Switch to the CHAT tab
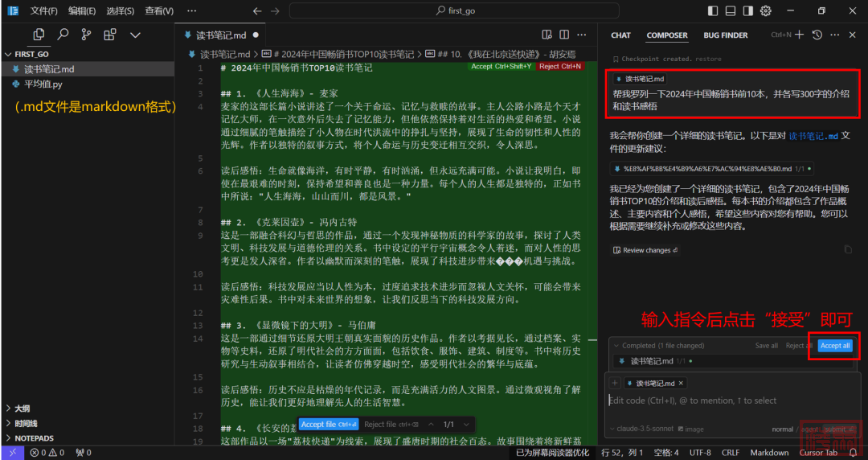868x460 pixels. click(x=620, y=35)
